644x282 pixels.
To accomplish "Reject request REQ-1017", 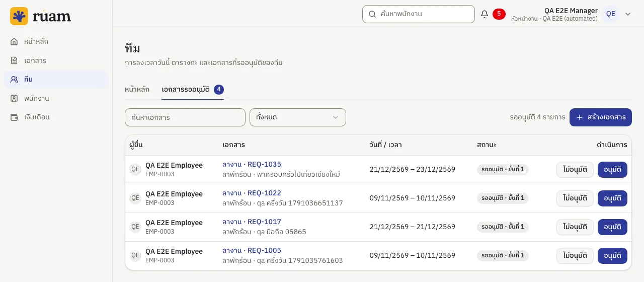I will pos(575,227).
